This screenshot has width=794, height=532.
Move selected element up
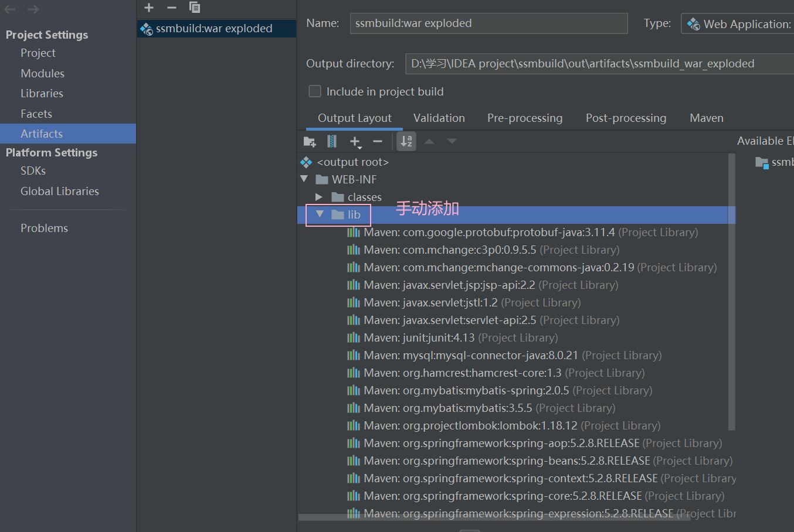point(429,141)
